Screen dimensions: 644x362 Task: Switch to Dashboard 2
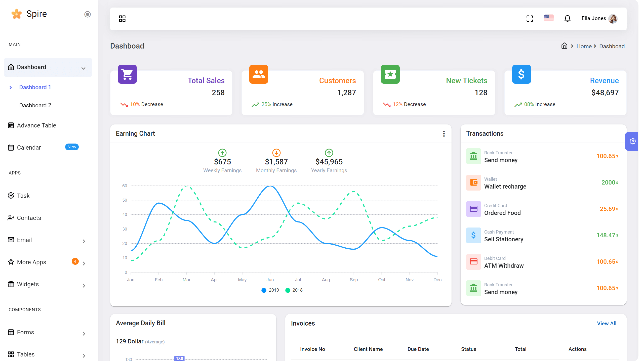[x=35, y=105]
